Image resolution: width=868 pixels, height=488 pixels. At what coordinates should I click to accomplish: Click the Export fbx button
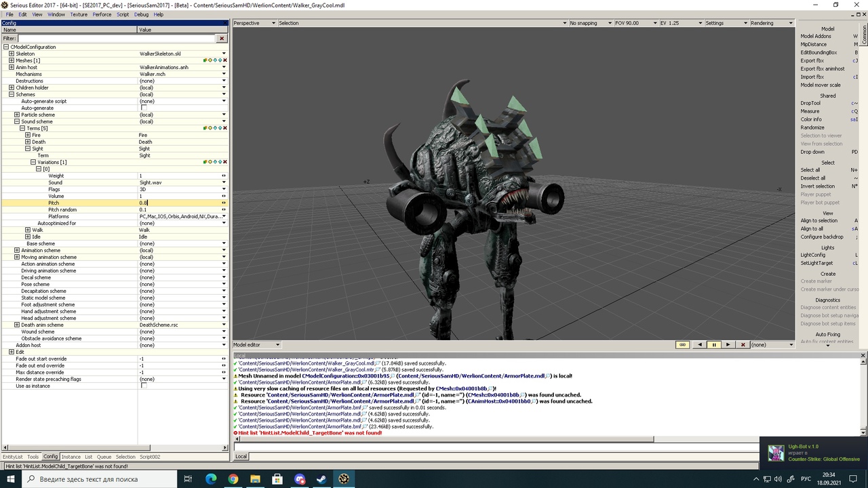[x=812, y=60]
